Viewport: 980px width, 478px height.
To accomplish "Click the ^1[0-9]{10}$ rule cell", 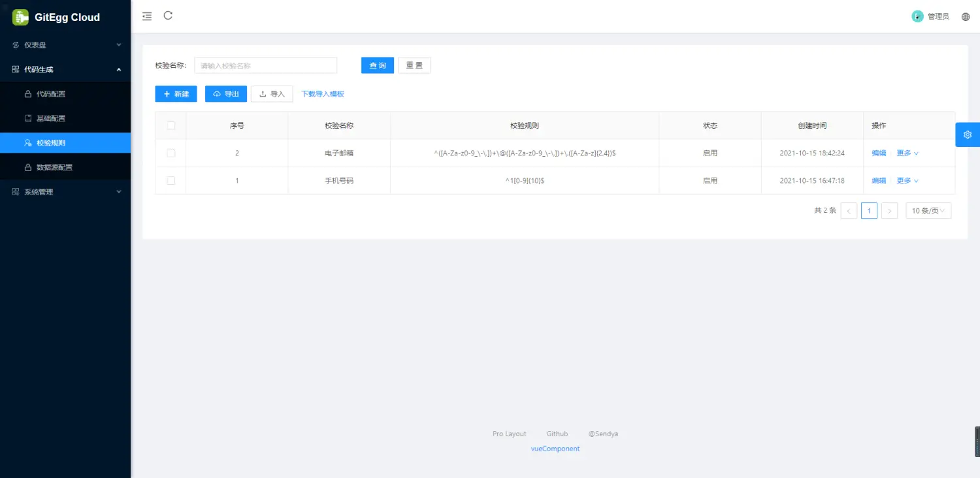I will coord(525,180).
